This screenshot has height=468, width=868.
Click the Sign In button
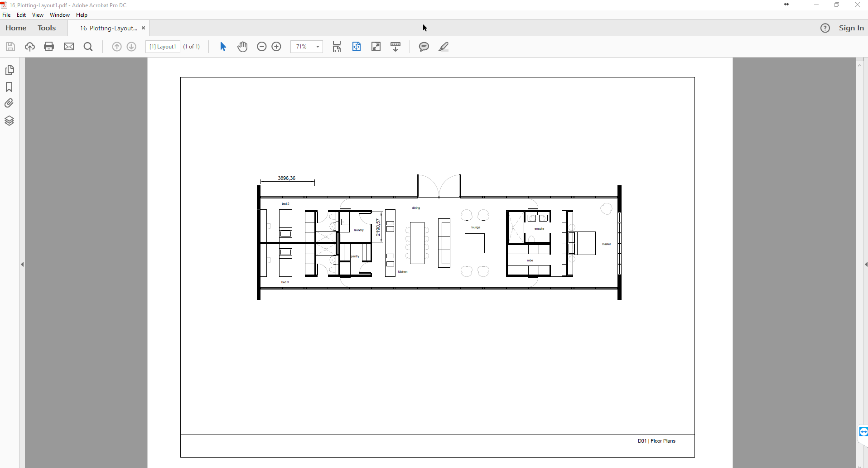pyautogui.click(x=851, y=28)
